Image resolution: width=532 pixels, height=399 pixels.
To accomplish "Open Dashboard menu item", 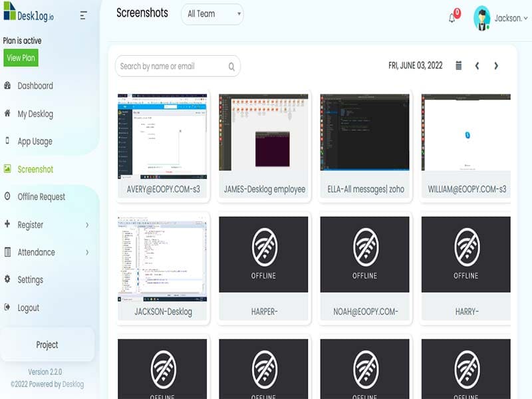I will click(35, 86).
